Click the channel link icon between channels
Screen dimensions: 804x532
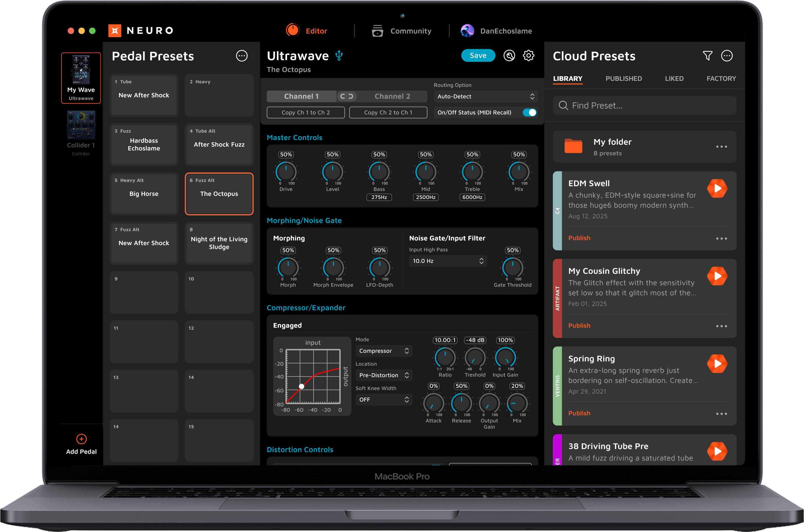click(346, 96)
